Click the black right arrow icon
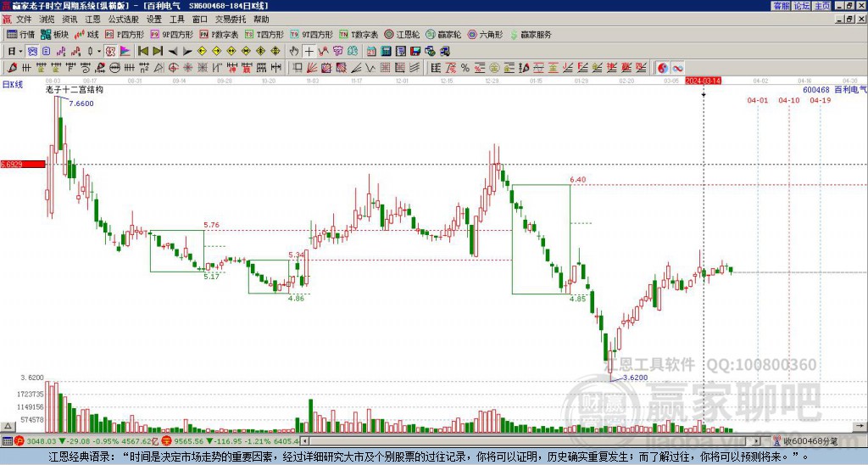This screenshot has height=465, width=868. 187,51
